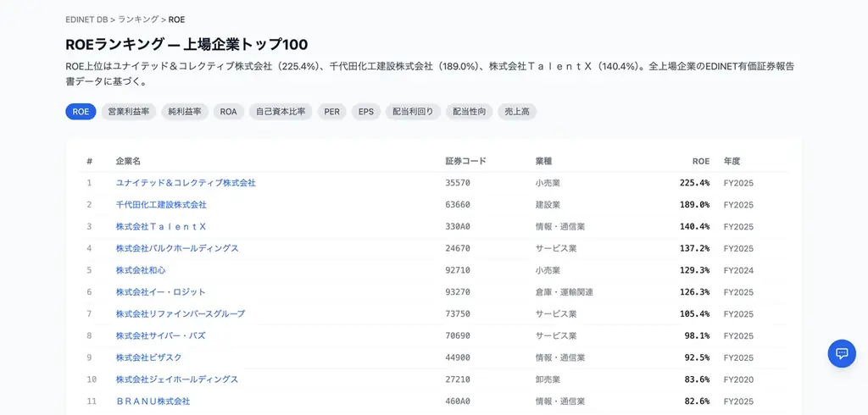The image size is (868, 415).
Task: Click the FY2024 year cell
Action: click(x=738, y=270)
